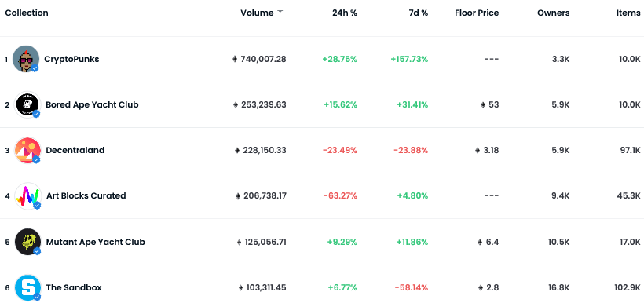Sort by the Owners column header
644x303 pixels.
point(553,13)
